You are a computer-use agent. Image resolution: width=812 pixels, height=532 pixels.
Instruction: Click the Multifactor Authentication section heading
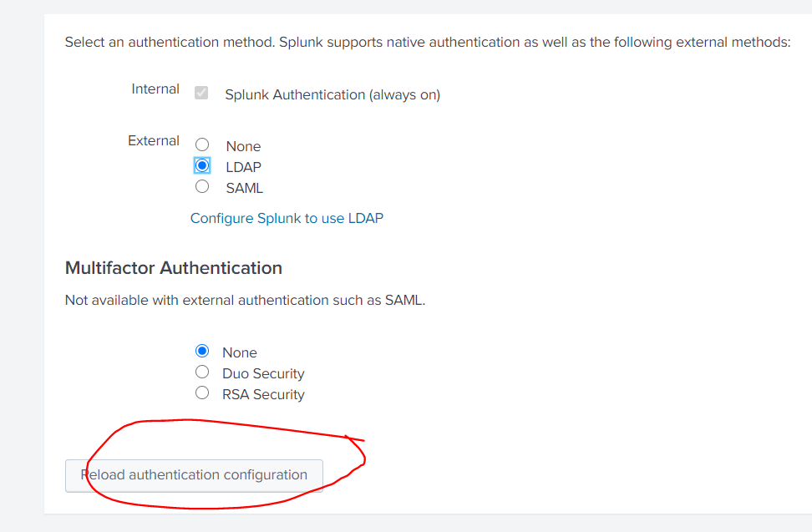[x=173, y=268]
